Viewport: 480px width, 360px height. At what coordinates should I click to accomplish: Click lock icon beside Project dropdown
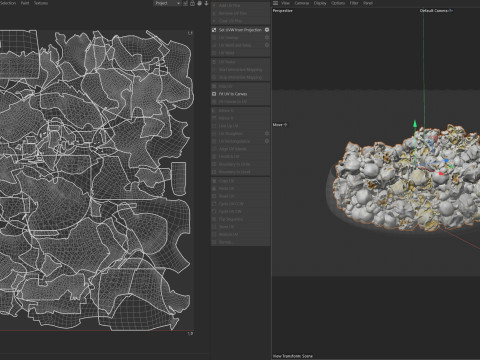tap(193, 3)
